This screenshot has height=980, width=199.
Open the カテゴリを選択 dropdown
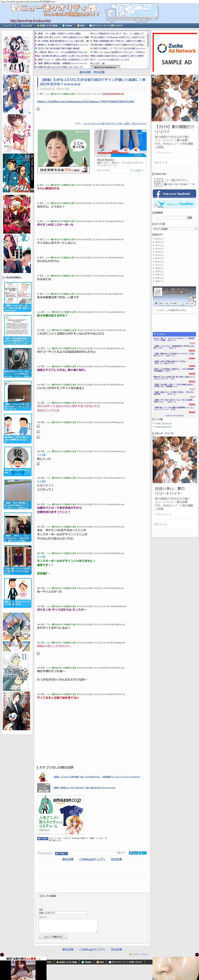coord(175,229)
